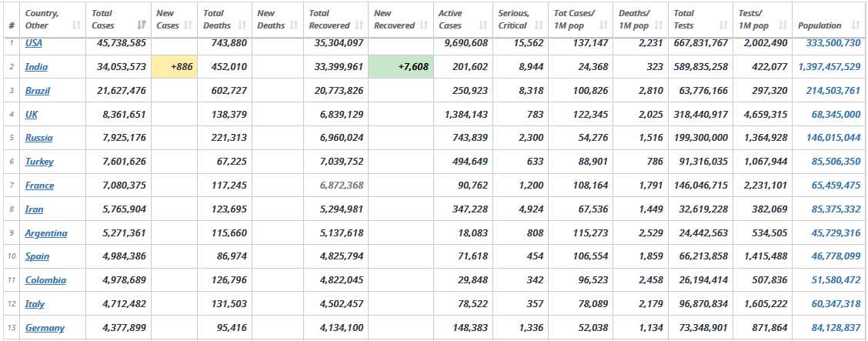Select Argentina deaths per million 2,529
The image size is (868, 341).
651,233
